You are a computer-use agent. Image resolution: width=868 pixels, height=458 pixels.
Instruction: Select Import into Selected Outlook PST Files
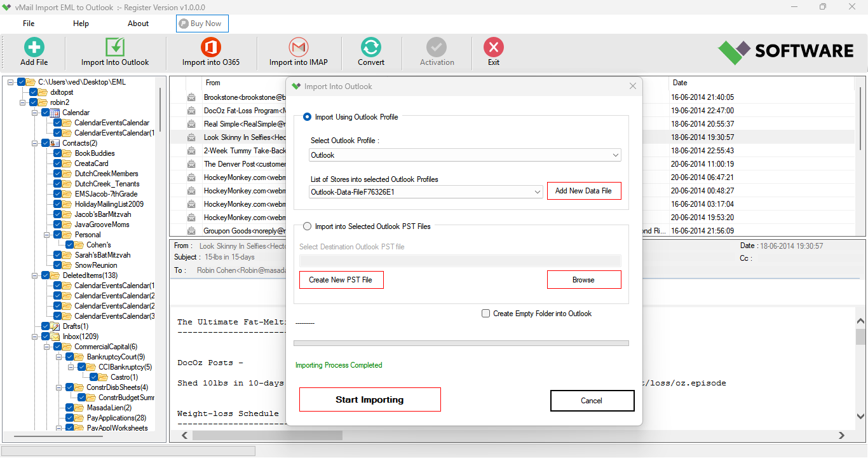pyautogui.click(x=308, y=226)
